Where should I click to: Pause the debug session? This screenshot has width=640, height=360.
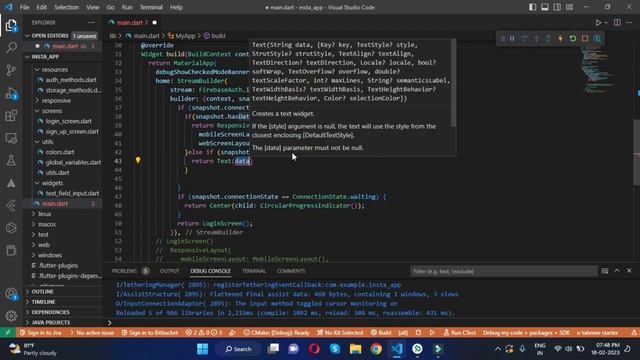(x=512, y=38)
